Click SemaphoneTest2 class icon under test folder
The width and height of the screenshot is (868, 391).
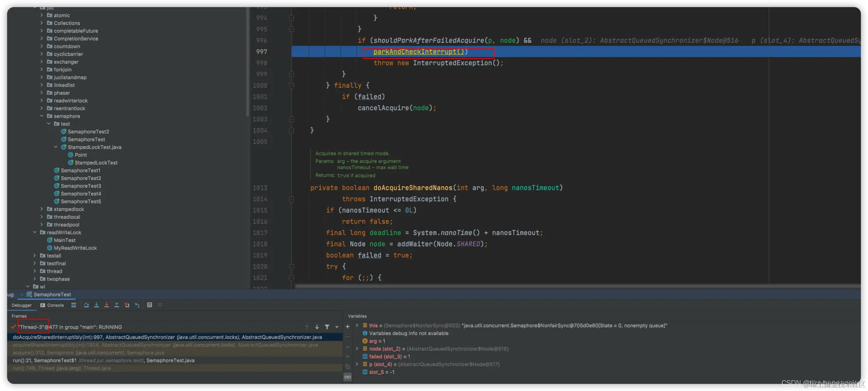pyautogui.click(x=64, y=131)
